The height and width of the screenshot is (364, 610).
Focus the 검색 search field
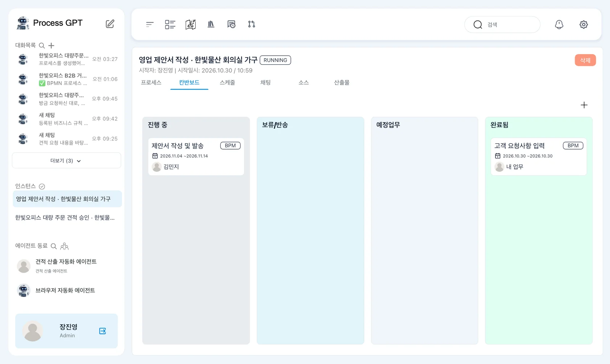[502, 25]
